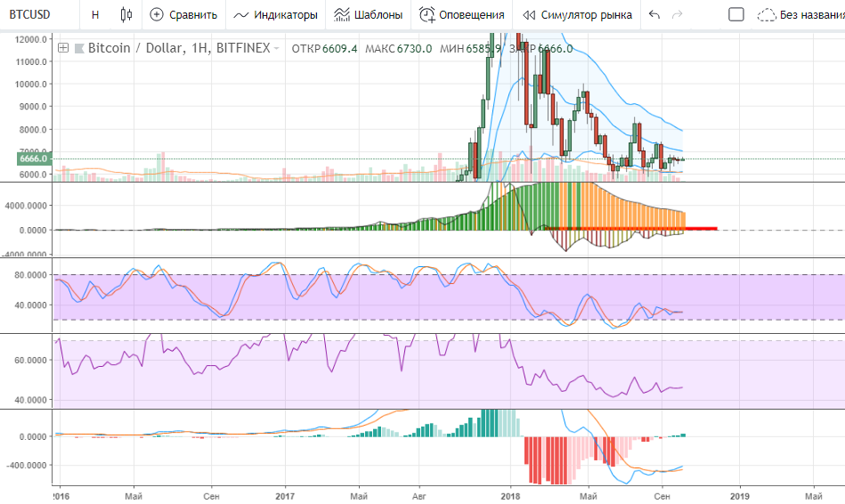
Task: Click the Indicators wave line icon
Action: pos(240,15)
